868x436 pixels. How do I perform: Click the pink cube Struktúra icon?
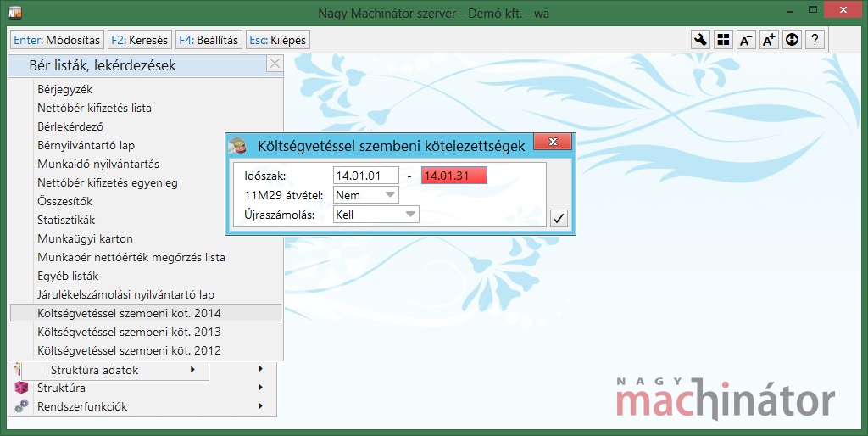click(x=21, y=388)
